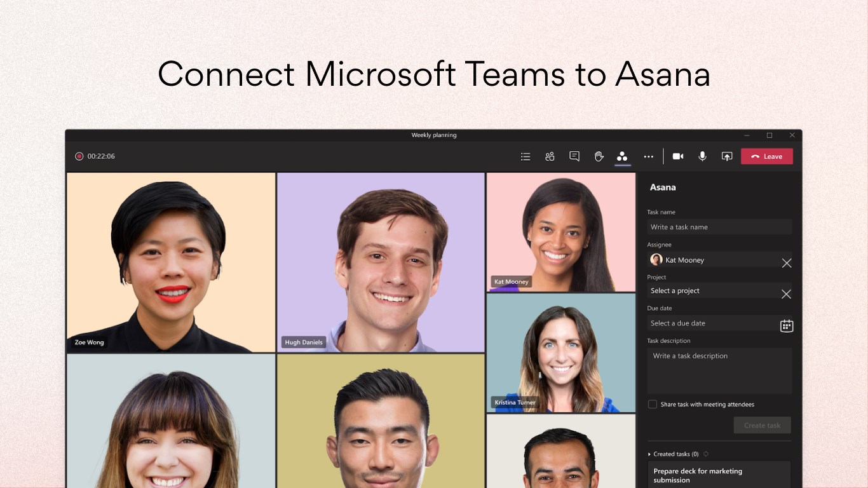Click the Asana panel heading
This screenshot has width=868, height=488.
click(x=663, y=187)
